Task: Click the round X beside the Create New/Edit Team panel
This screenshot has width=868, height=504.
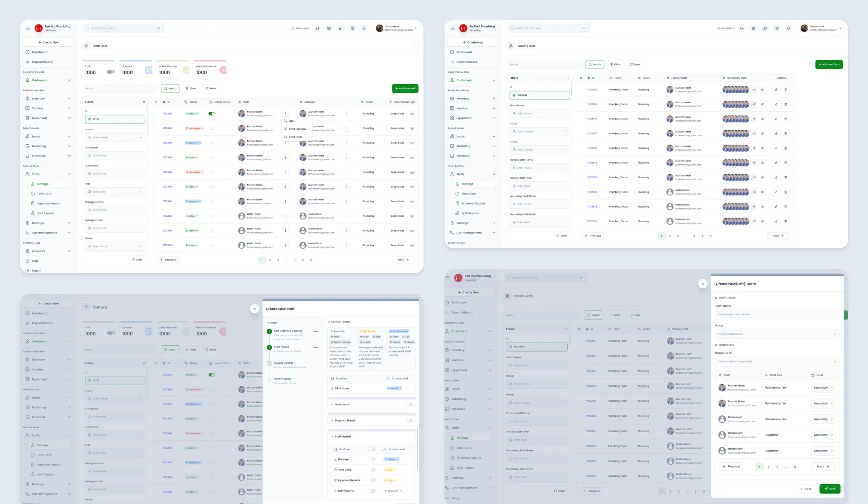Action: click(x=703, y=284)
